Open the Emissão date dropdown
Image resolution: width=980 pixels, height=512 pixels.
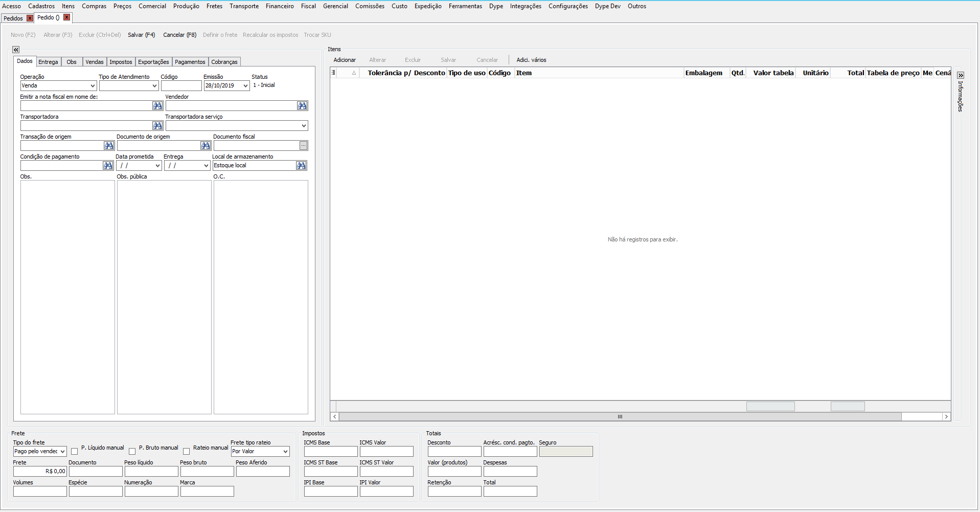(245, 86)
